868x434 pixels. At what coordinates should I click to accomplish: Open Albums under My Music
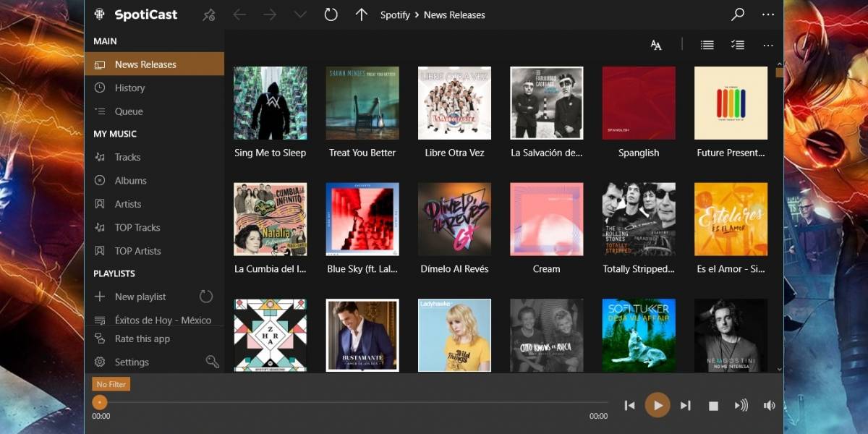pos(154,180)
